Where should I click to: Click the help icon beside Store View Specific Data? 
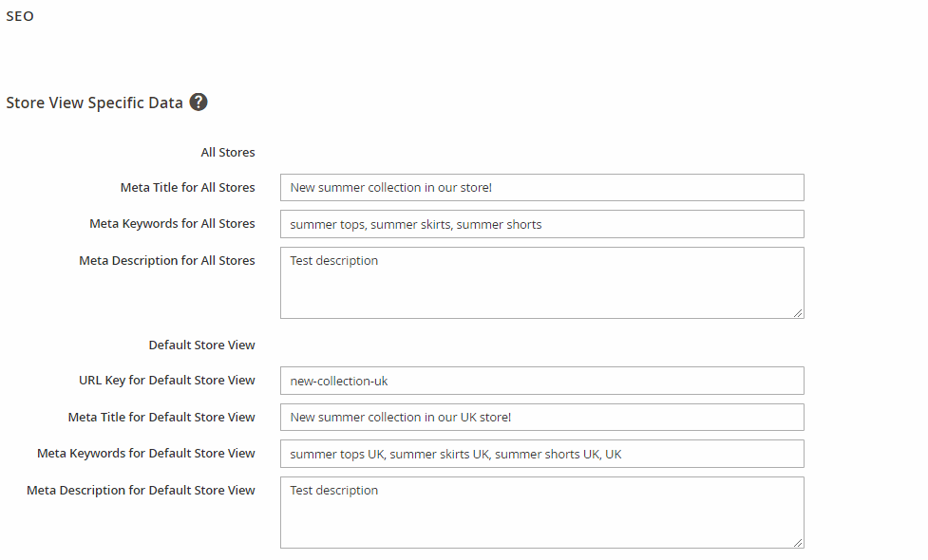click(199, 103)
